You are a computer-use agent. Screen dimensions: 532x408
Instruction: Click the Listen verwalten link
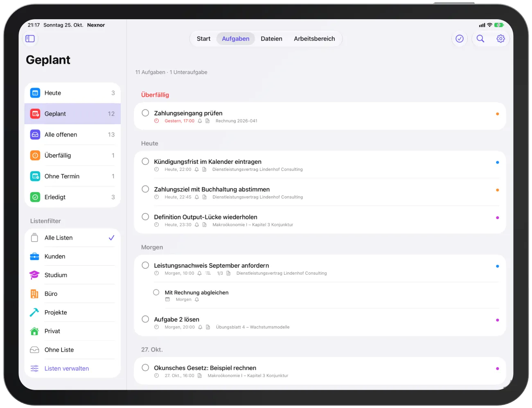point(67,369)
